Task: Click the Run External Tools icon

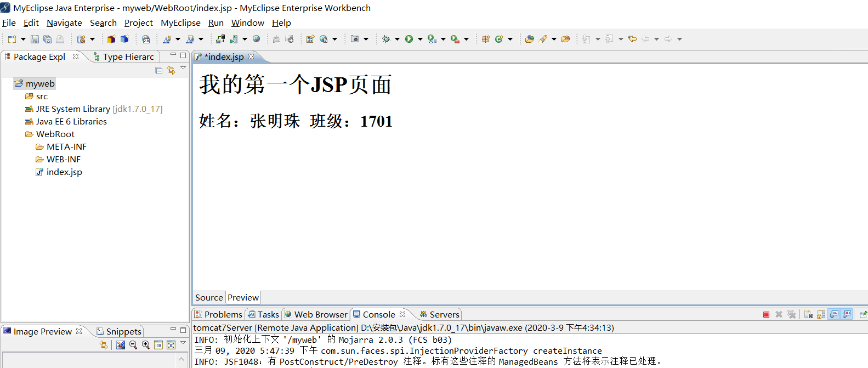Action: 455,39
